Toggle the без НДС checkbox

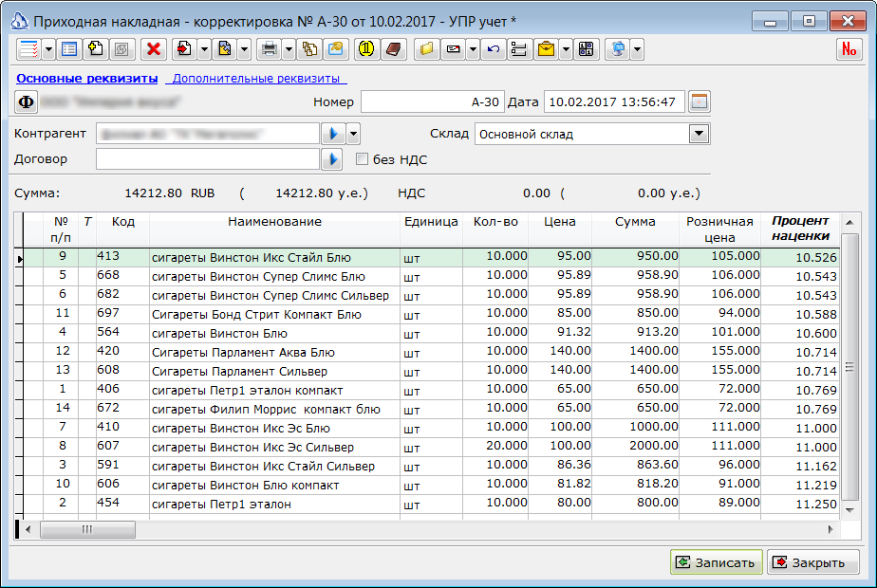pos(362,159)
